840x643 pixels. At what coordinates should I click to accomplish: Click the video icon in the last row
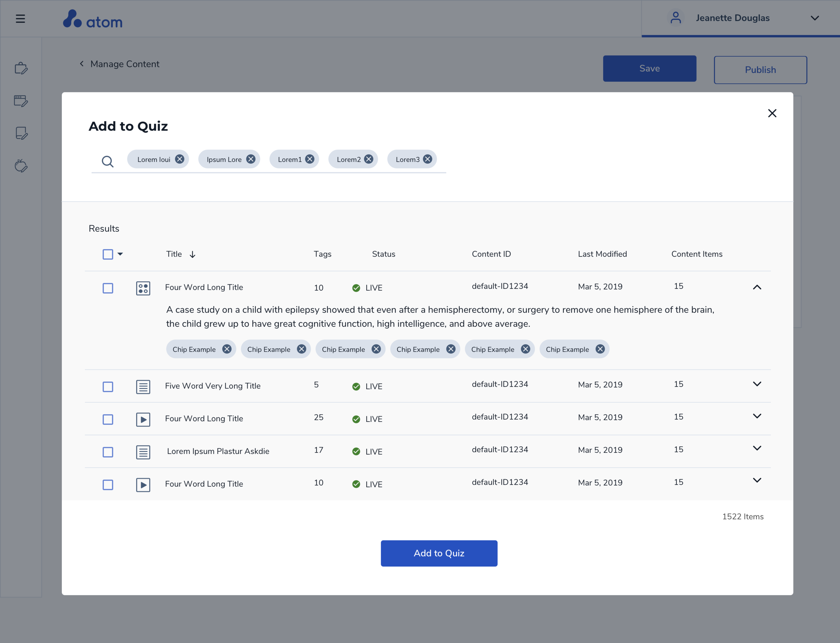[x=143, y=485]
